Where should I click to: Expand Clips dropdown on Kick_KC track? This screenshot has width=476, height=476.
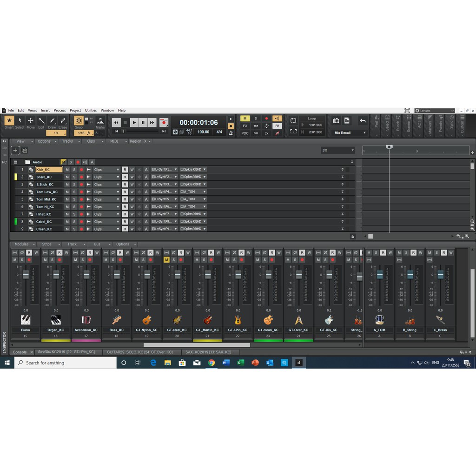pyautogui.click(x=118, y=170)
